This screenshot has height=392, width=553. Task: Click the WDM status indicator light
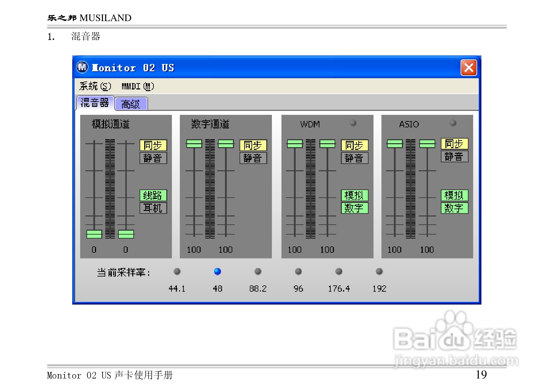(x=353, y=123)
